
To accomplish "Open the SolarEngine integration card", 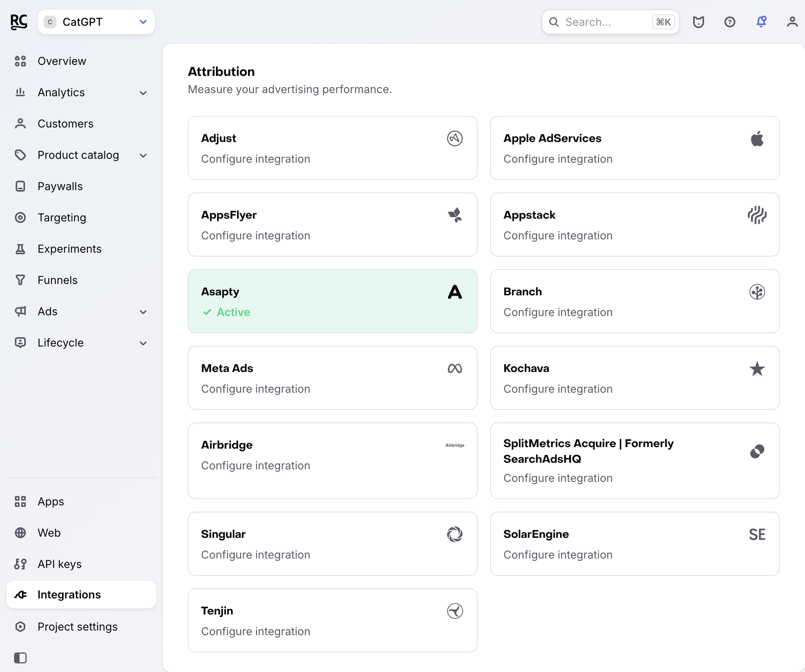I will pos(635,544).
